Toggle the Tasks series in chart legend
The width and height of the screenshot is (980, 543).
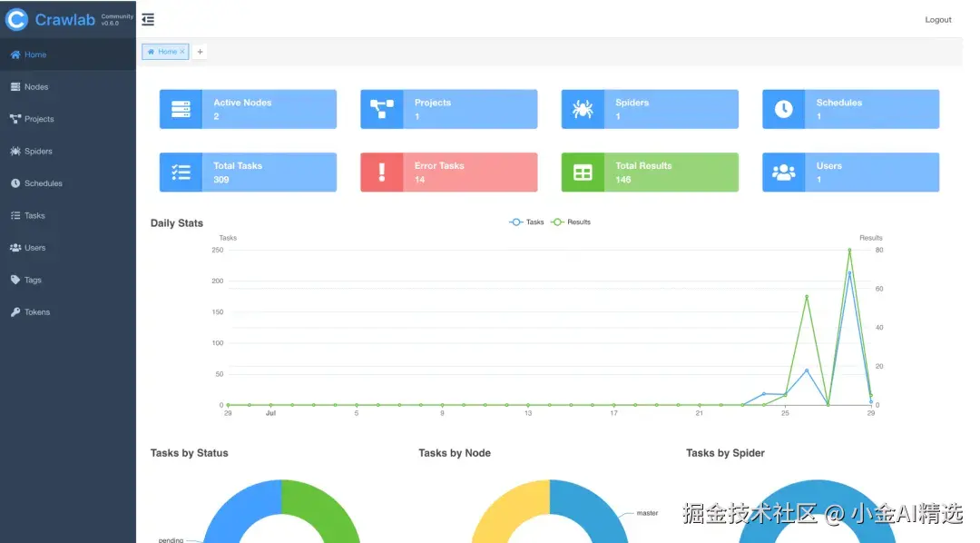click(x=526, y=222)
